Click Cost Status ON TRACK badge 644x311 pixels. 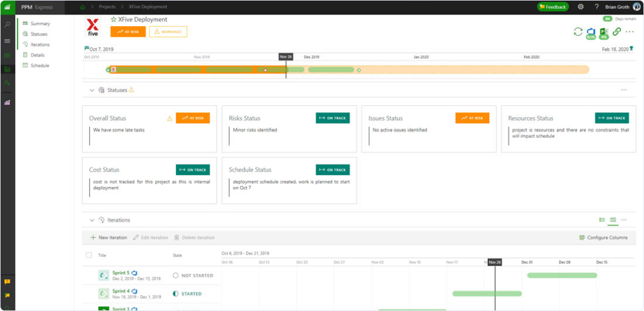[x=193, y=169]
